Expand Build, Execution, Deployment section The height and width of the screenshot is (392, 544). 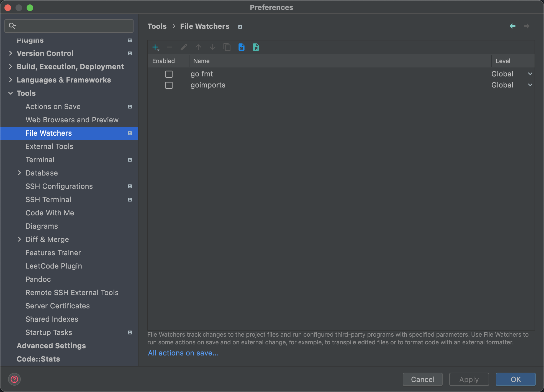click(x=11, y=66)
